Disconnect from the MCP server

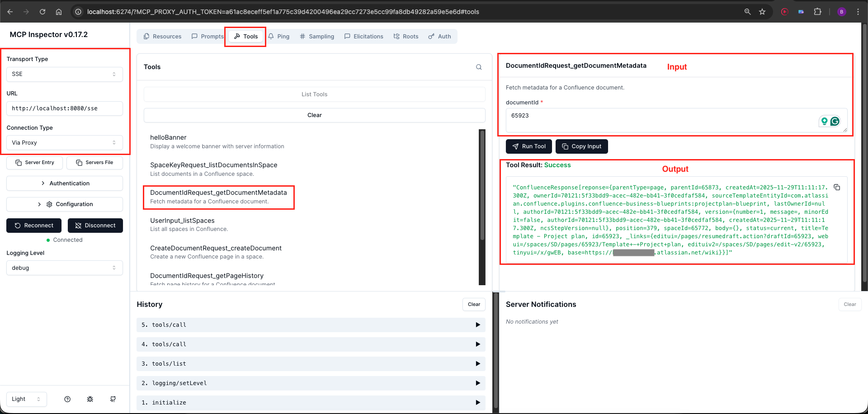95,225
